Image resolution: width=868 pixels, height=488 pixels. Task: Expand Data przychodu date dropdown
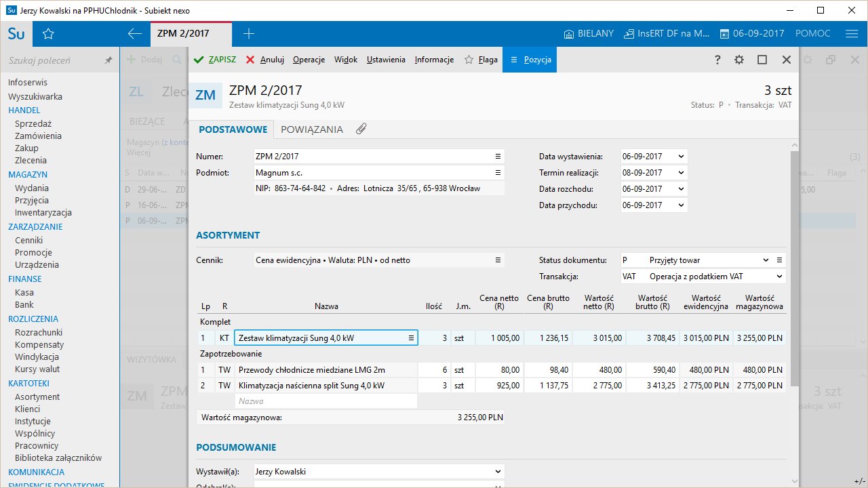tap(681, 205)
